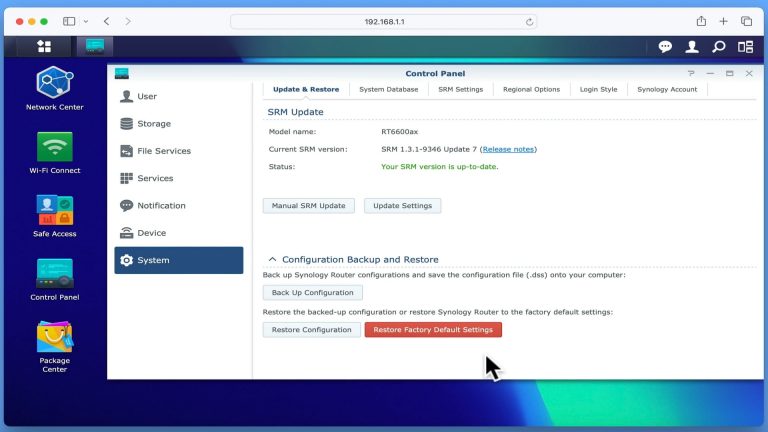
Task: Open the Safari share icon
Action: 701,21
